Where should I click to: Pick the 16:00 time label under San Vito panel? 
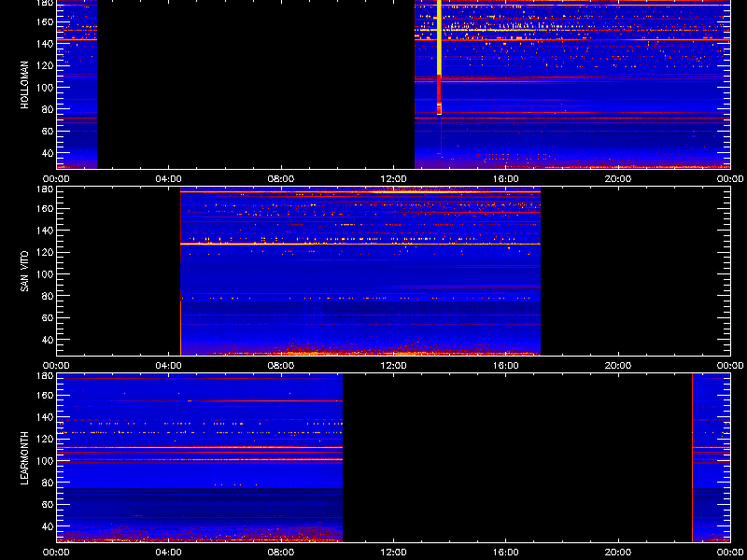(x=505, y=366)
